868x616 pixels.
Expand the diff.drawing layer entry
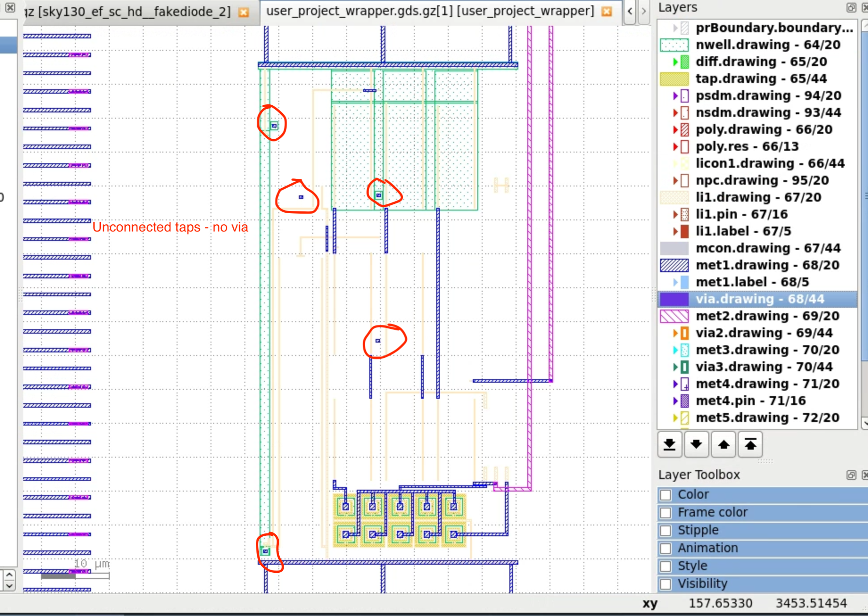coord(675,62)
